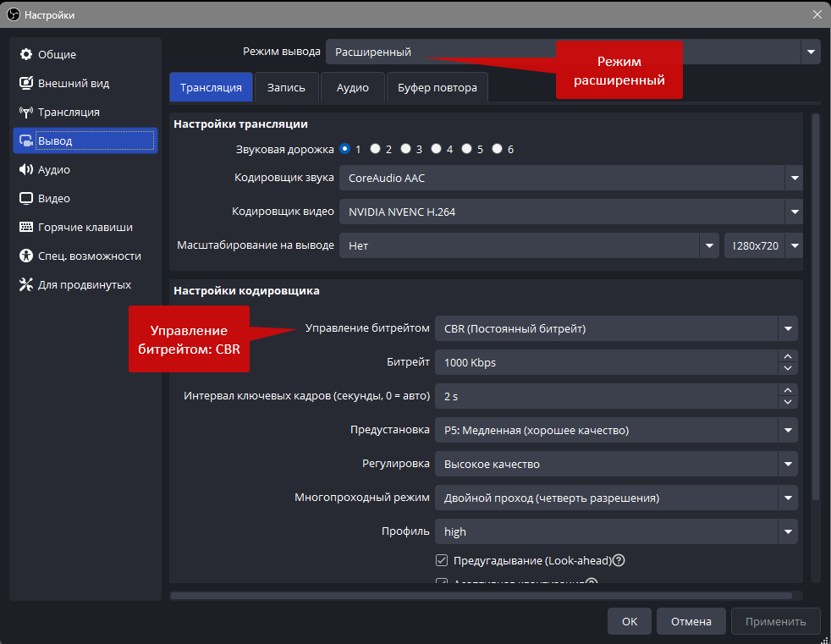Switch to the Аудио output tab
This screenshot has height=644, width=831.
tap(352, 87)
